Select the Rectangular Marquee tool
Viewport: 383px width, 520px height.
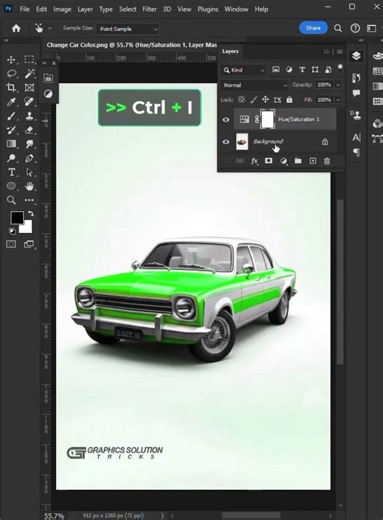point(29,59)
